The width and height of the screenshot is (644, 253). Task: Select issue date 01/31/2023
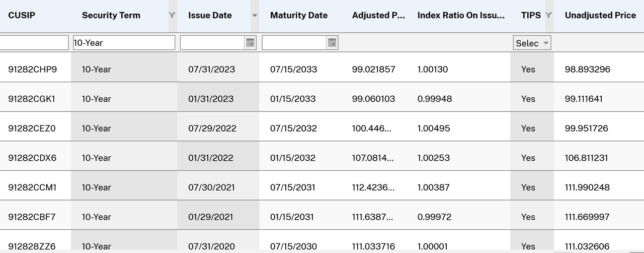(211, 99)
